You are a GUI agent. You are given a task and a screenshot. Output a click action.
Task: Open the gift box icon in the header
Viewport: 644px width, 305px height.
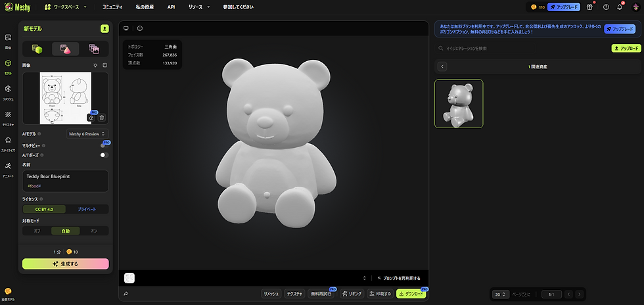click(590, 7)
